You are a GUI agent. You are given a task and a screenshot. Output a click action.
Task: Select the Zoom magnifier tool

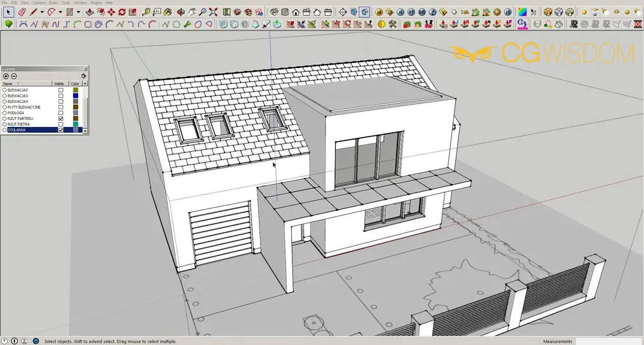pos(203,12)
